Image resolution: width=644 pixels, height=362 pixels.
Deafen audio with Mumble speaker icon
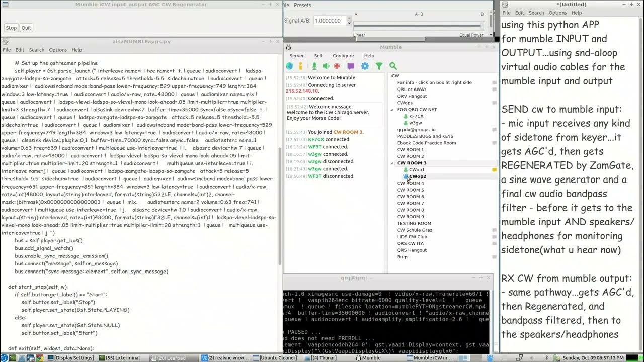(x=326, y=66)
